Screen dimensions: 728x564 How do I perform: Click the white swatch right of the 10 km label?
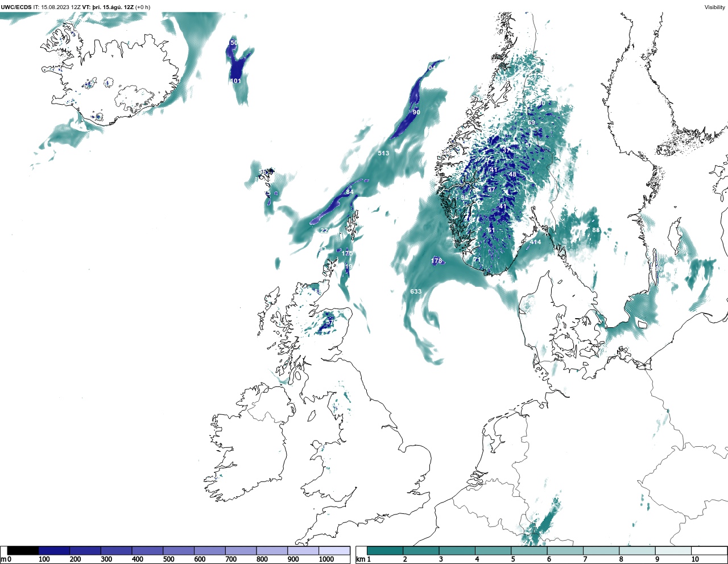[709, 551]
